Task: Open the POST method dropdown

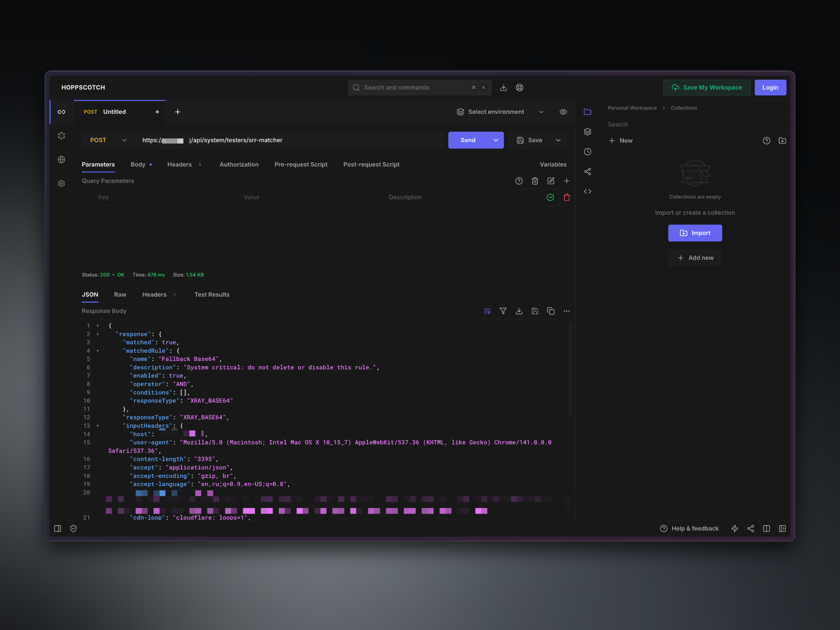Action: (x=108, y=140)
